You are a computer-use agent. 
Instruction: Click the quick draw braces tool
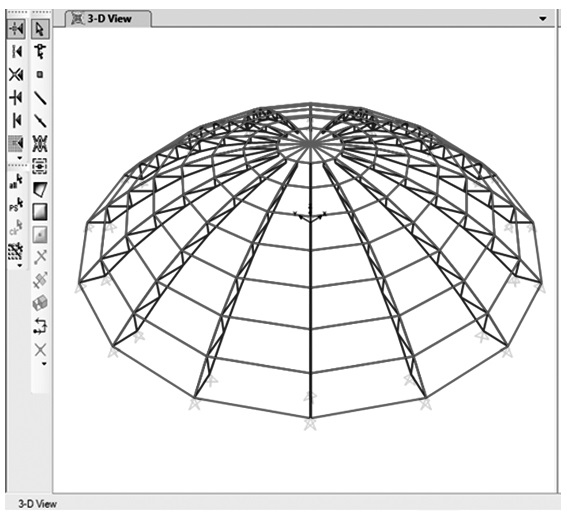pos(40,144)
